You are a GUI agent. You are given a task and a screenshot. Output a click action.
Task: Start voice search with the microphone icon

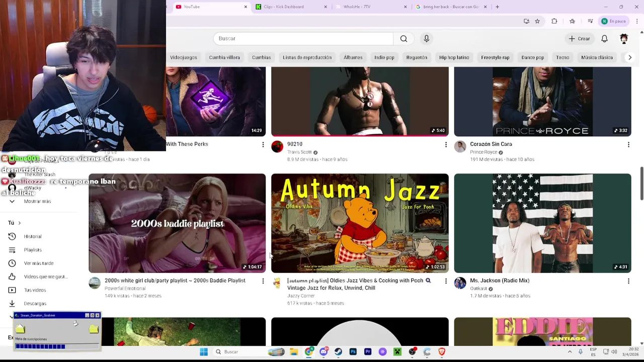(x=426, y=39)
